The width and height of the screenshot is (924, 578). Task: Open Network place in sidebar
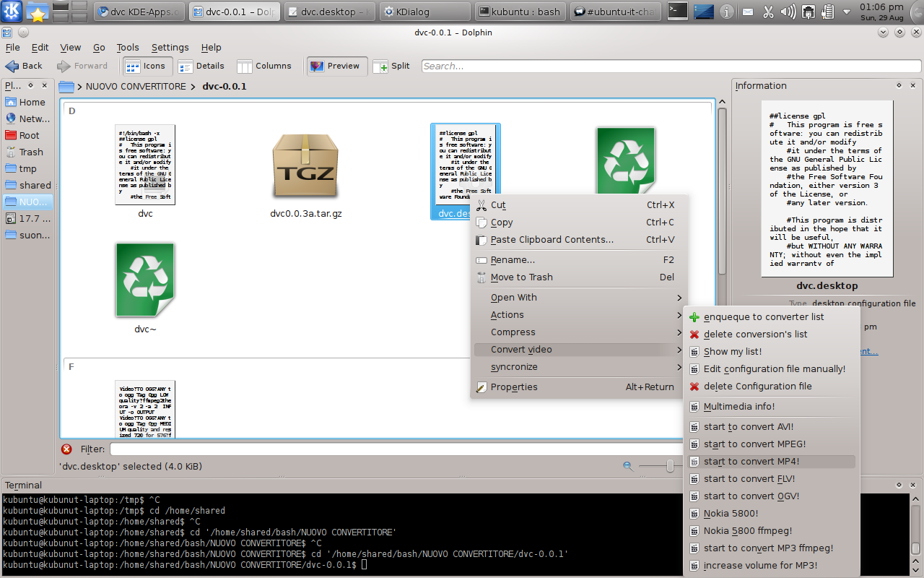[27, 118]
